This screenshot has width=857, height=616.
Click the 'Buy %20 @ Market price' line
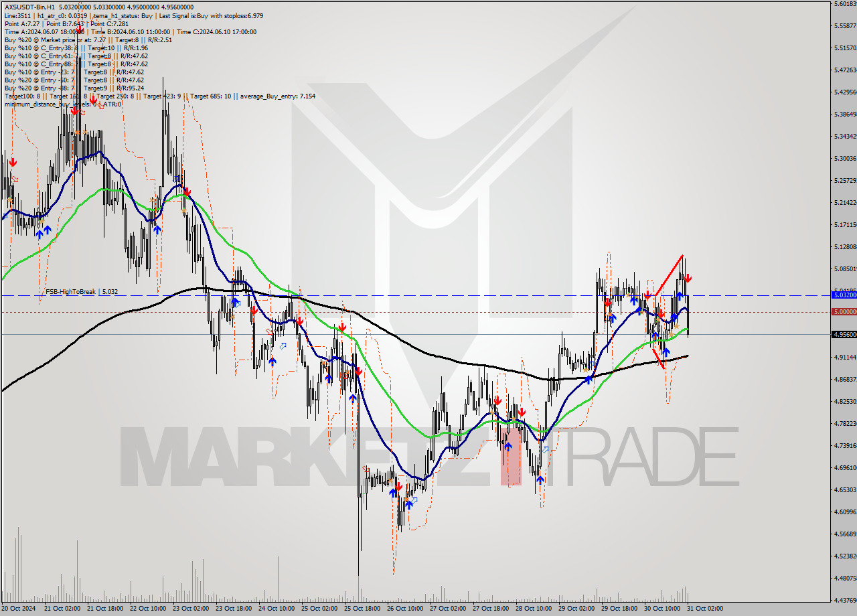pos(88,40)
